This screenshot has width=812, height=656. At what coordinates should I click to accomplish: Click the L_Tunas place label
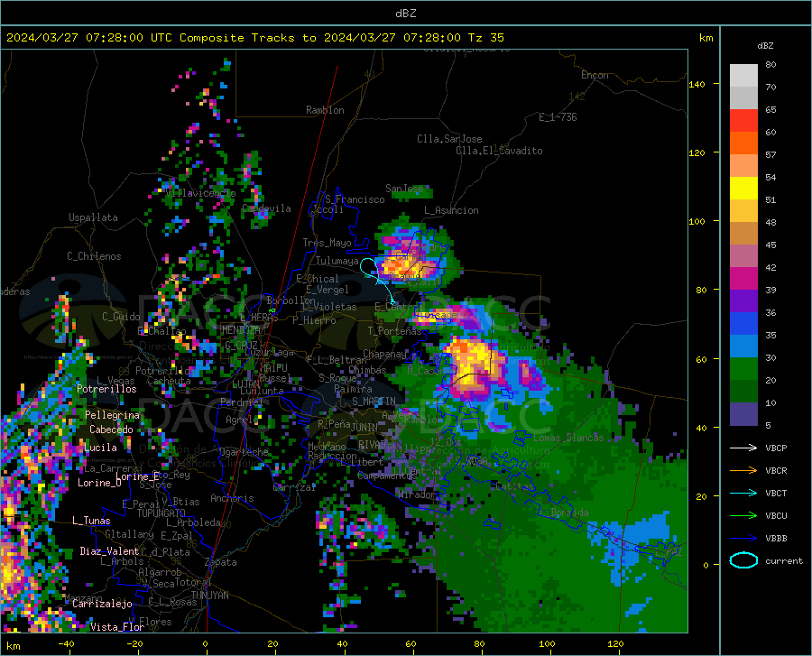pos(91,521)
